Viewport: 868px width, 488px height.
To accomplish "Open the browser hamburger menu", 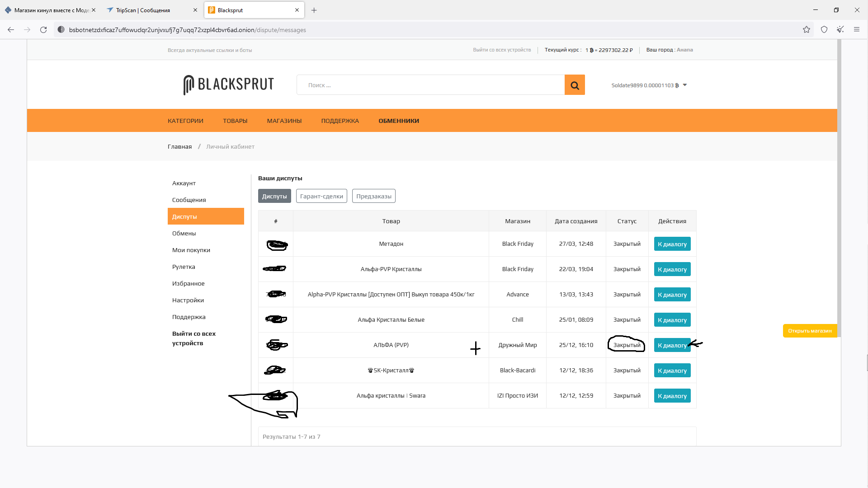I will coord(857,30).
